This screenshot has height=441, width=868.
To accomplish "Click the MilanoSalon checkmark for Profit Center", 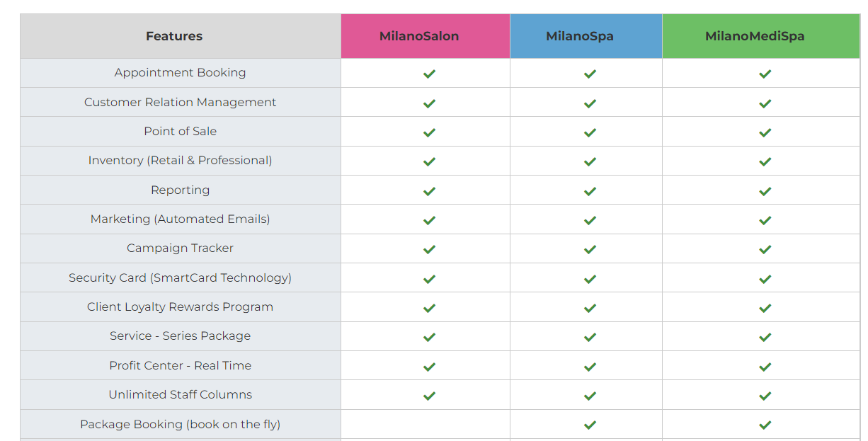I will click(429, 367).
